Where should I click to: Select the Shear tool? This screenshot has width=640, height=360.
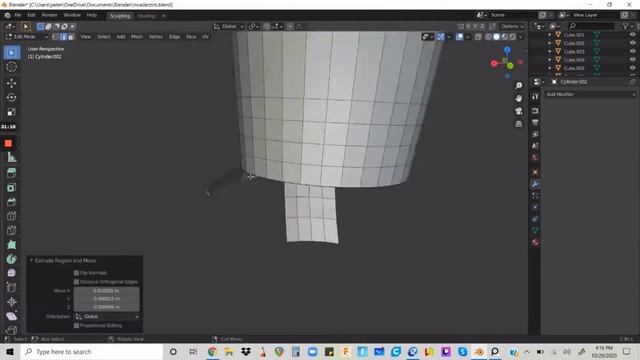[x=11, y=316]
